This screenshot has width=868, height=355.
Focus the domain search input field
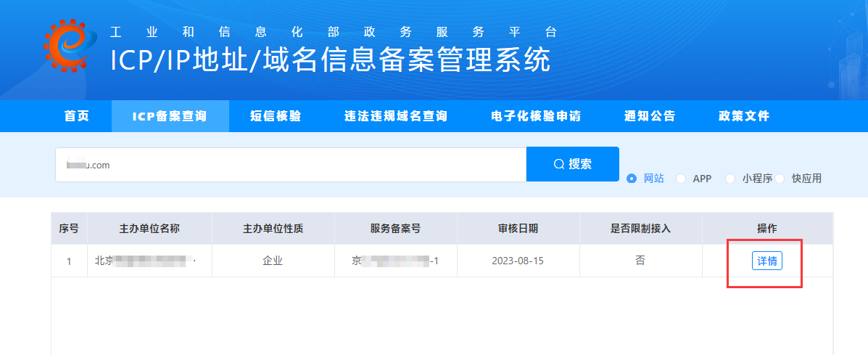(x=291, y=165)
